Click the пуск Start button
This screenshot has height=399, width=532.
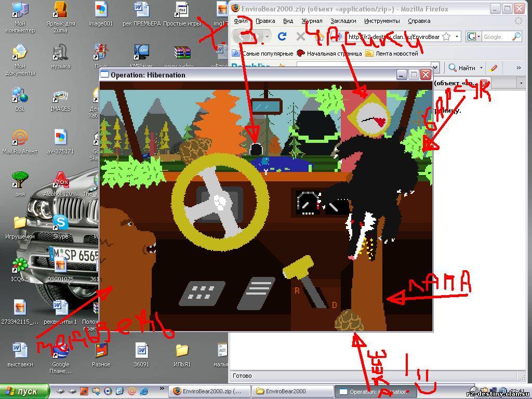[x=24, y=392]
